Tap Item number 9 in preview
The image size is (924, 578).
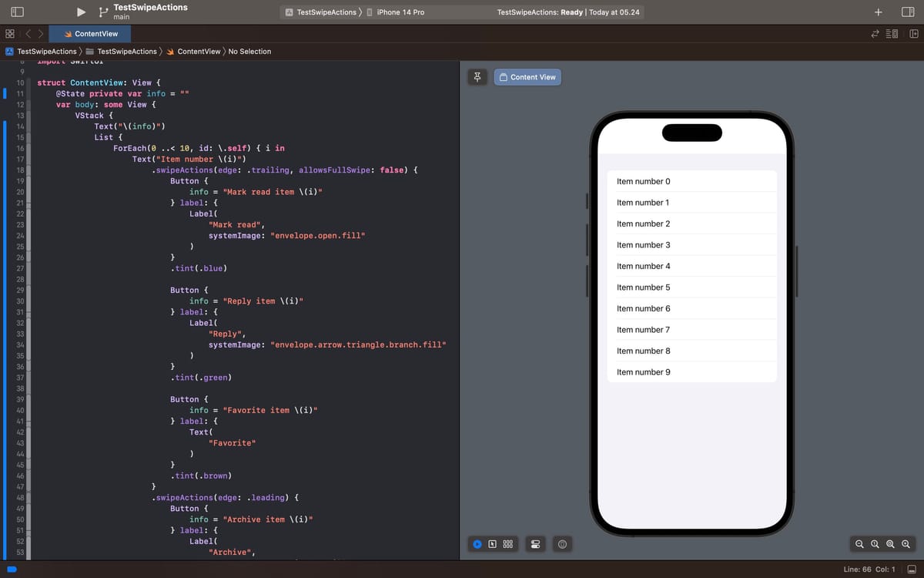click(691, 372)
